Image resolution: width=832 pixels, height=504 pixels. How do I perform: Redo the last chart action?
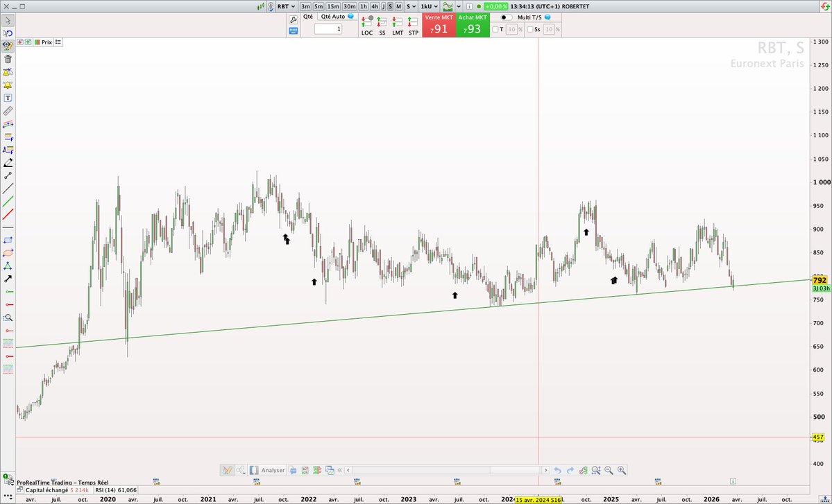(x=570, y=470)
